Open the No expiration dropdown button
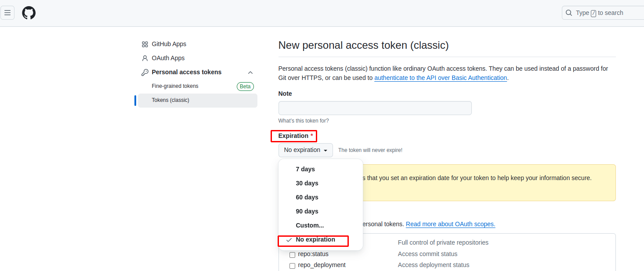The image size is (644, 271). pyautogui.click(x=305, y=150)
